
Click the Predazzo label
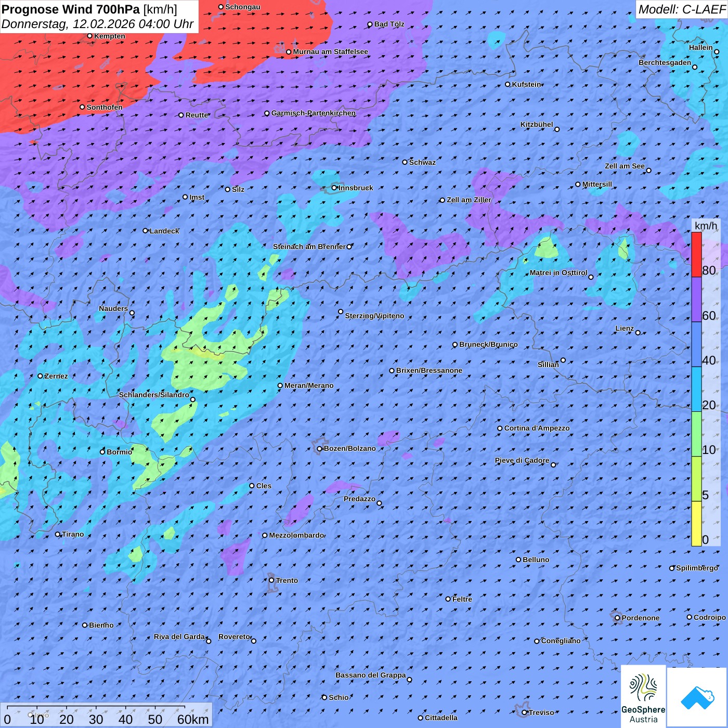click(x=359, y=499)
